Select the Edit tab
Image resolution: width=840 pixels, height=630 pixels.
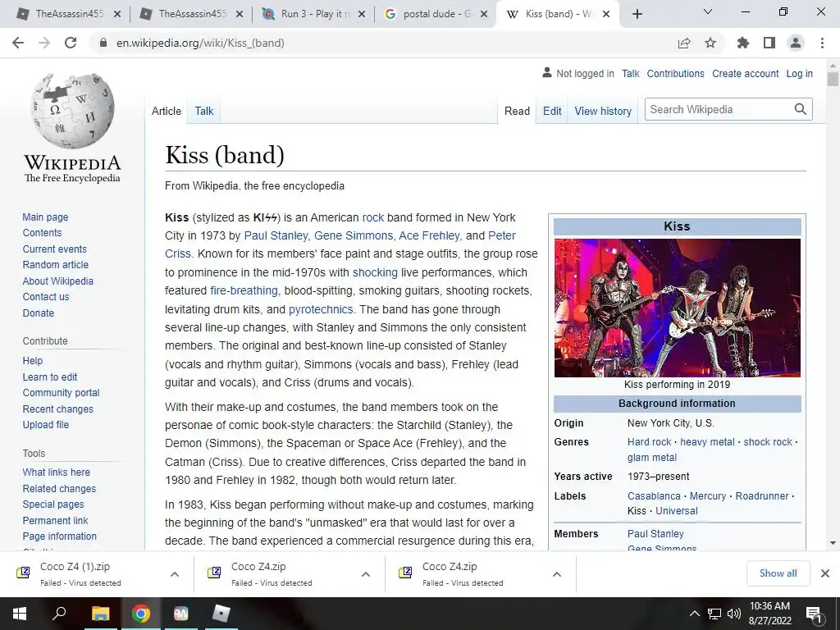point(552,111)
